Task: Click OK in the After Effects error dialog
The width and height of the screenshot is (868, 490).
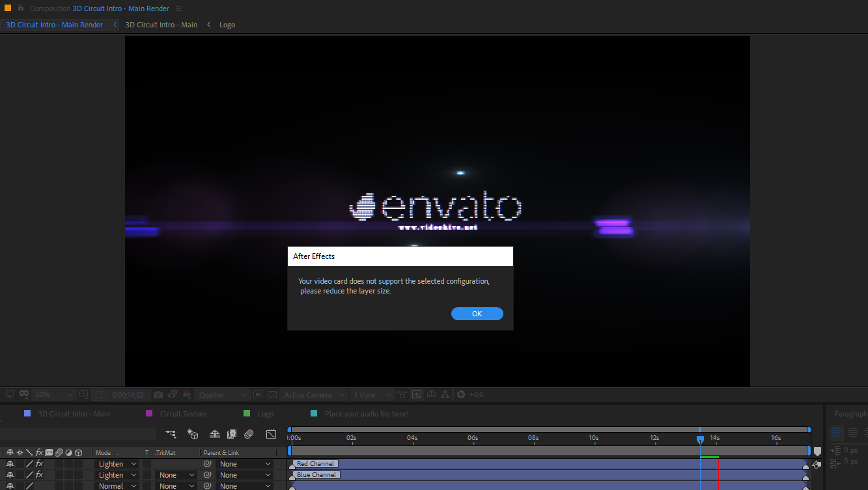Action: pos(477,314)
